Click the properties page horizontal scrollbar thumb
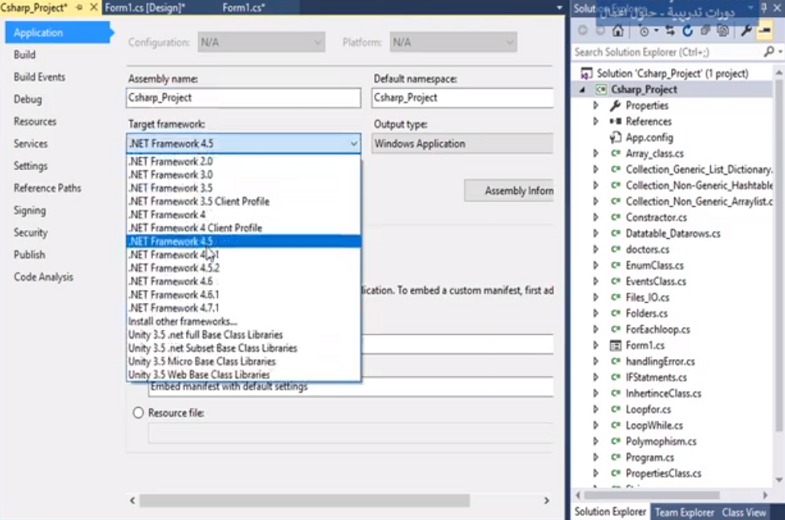 [304, 500]
